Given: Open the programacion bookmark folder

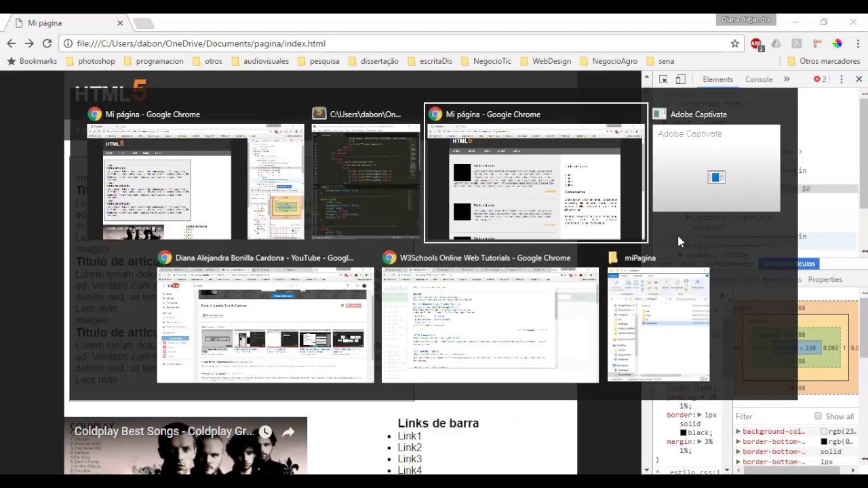Looking at the screenshot, I should coord(153,61).
